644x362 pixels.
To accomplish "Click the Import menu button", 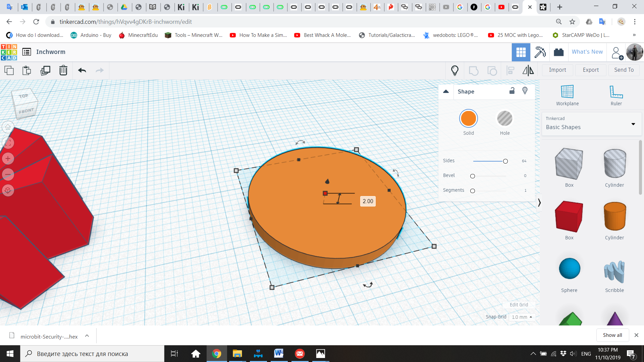I will [557, 70].
